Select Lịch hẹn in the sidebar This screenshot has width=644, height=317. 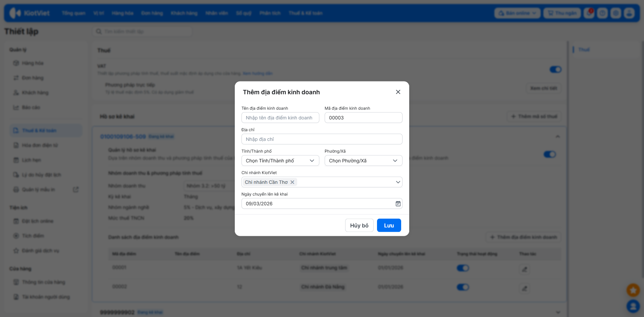[x=46, y=160]
